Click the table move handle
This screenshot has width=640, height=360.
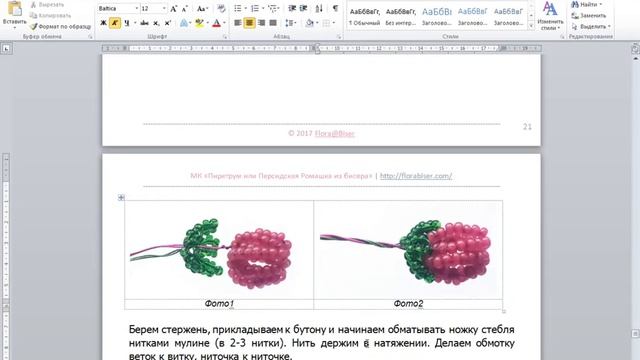[121, 198]
